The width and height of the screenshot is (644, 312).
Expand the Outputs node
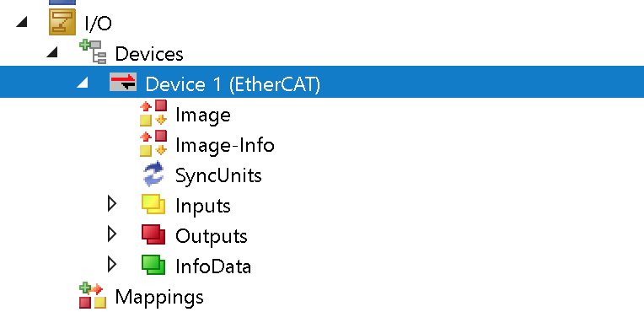tap(112, 234)
